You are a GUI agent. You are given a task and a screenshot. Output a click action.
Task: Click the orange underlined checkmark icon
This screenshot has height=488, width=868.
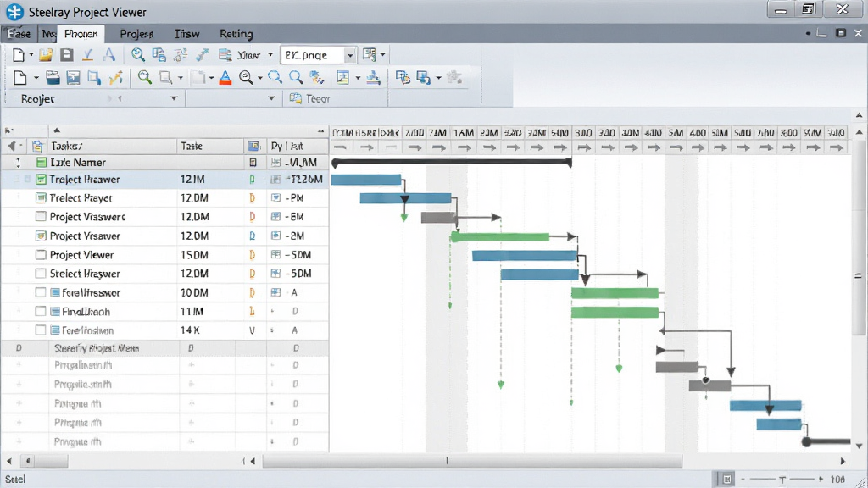tap(87, 55)
